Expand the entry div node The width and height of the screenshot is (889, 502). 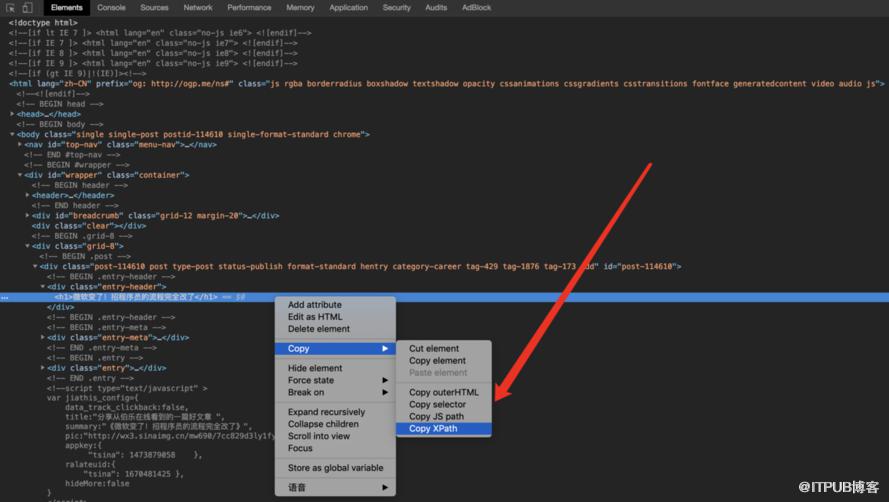[43, 368]
